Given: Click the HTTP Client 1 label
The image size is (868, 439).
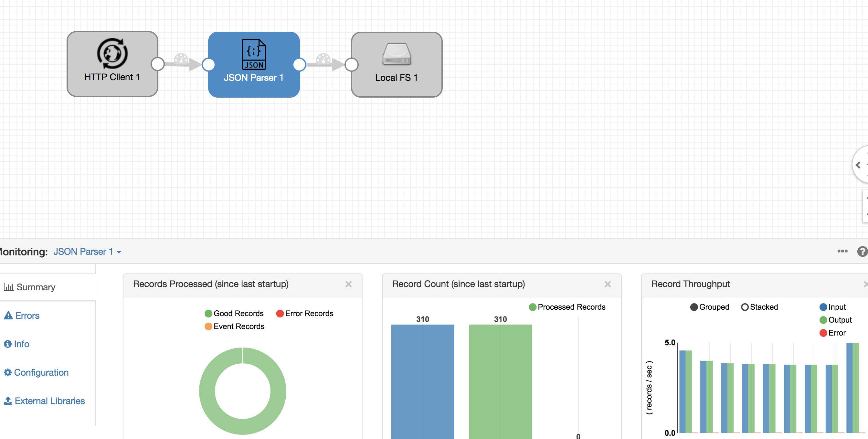Looking at the screenshot, I should point(112,77).
